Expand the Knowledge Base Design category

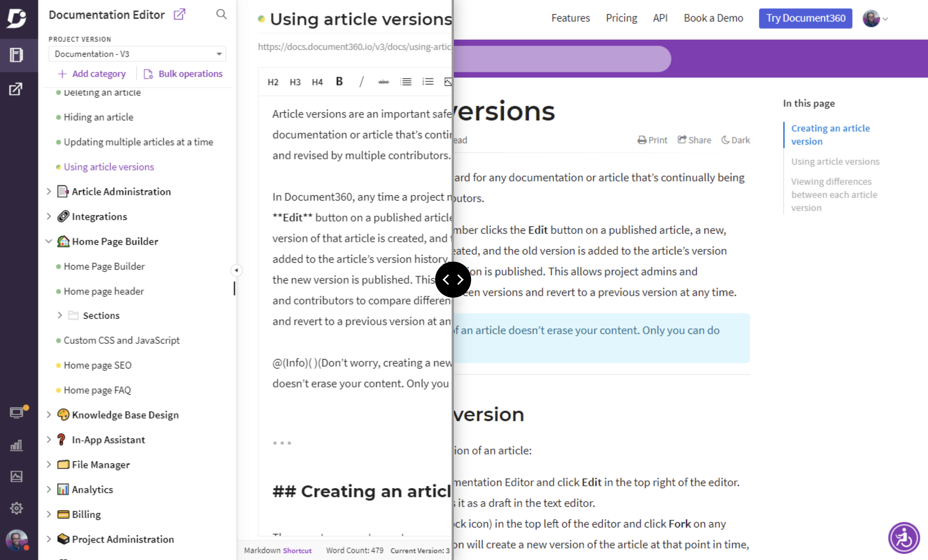[49, 415]
